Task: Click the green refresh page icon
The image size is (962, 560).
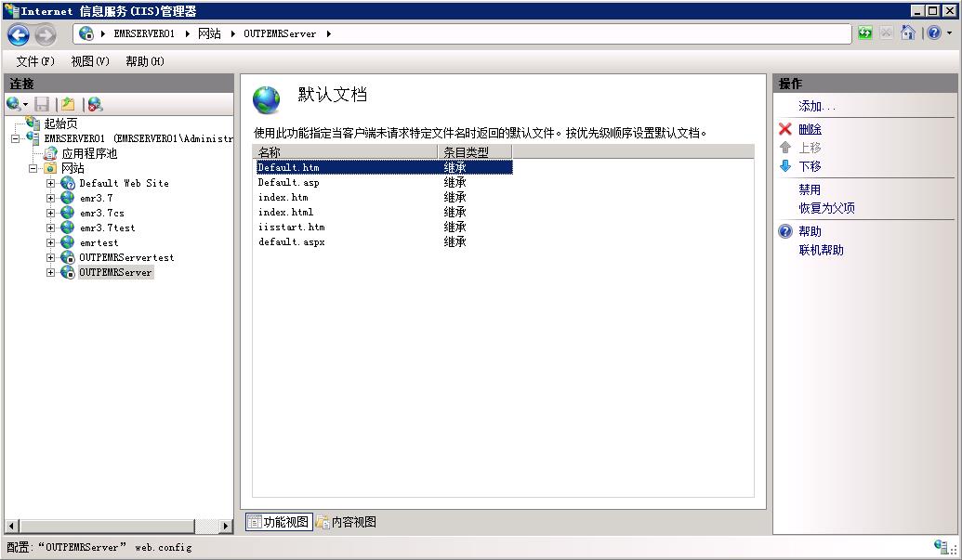Action: [x=865, y=33]
